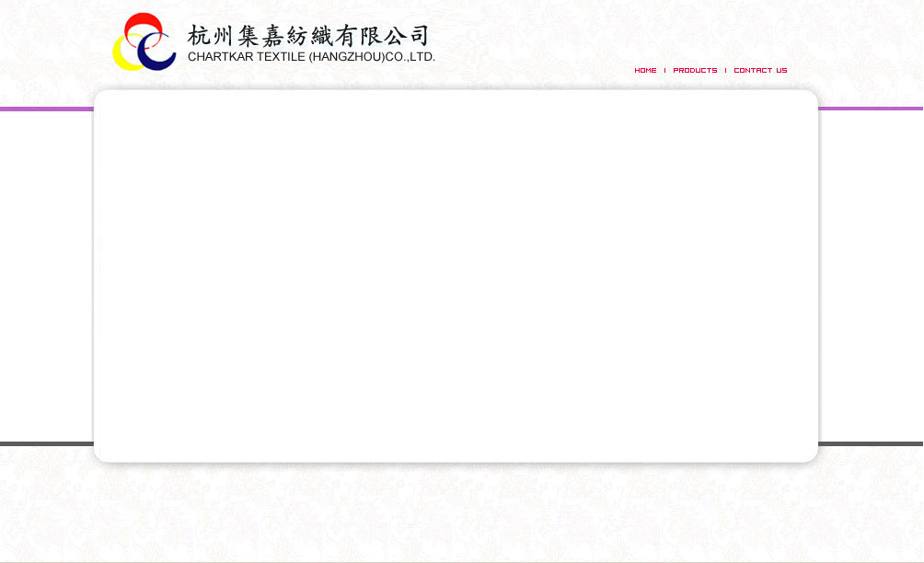Click the separator between PRODUCTS and CONTACT US
This screenshot has height=563, width=924.
coord(725,71)
